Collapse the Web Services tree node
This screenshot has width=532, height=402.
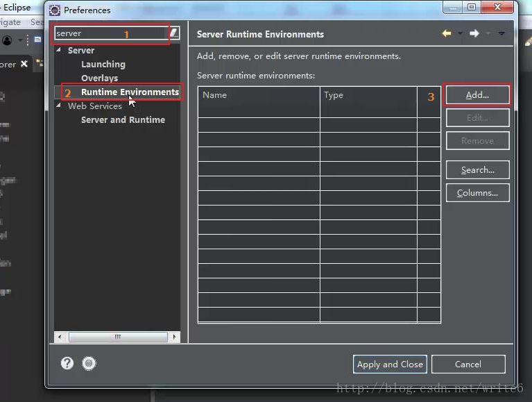59,106
